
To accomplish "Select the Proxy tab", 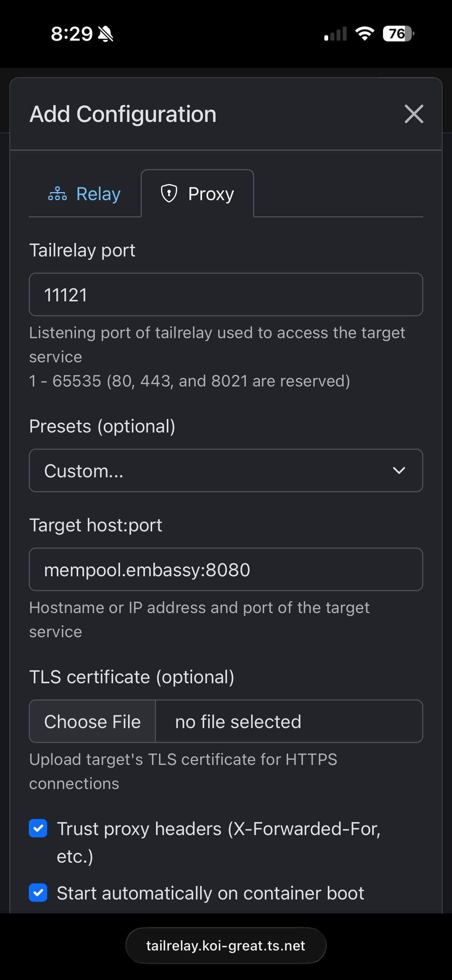I will click(x=197, y=194).
